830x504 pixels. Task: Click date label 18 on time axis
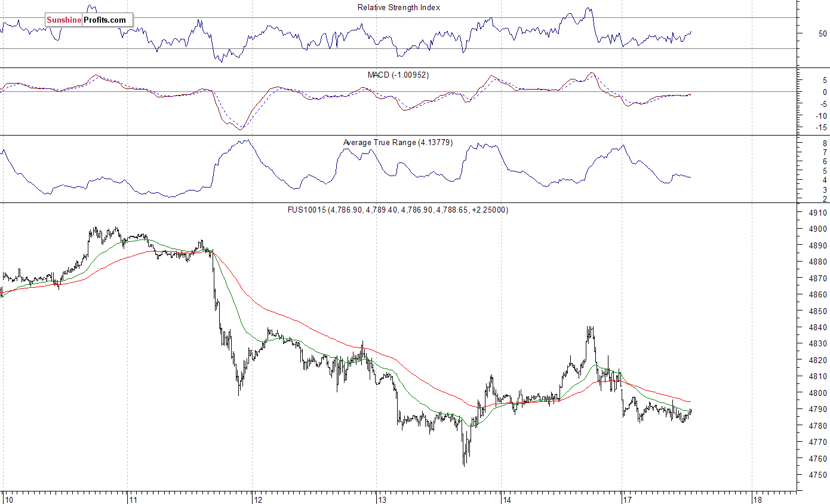click(758, 499)
